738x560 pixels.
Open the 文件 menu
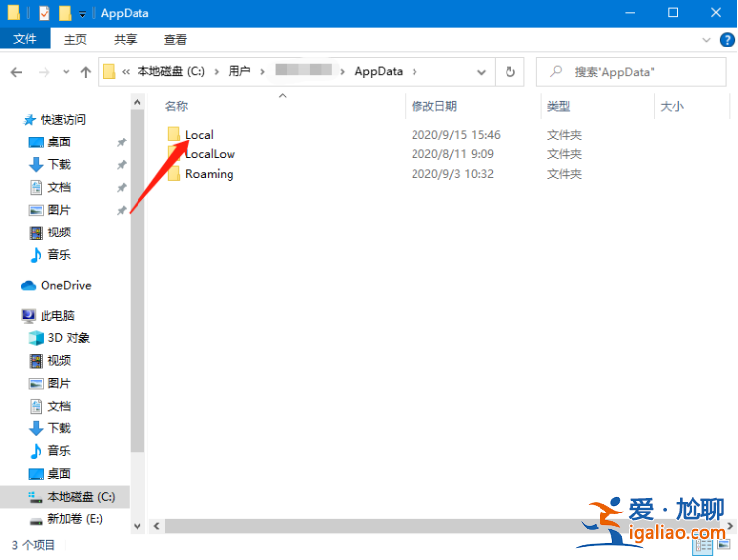pyautogui.click(x=25, y=39)
